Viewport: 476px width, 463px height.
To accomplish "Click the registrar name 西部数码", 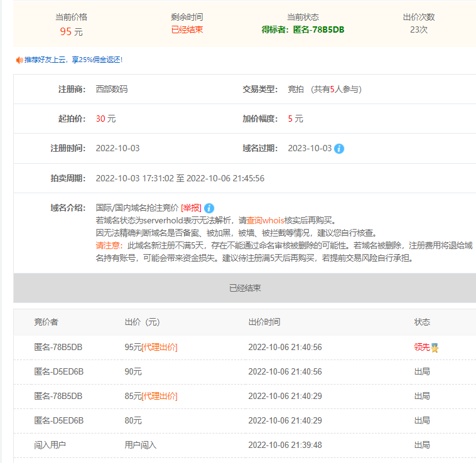I will pos(112,89).
